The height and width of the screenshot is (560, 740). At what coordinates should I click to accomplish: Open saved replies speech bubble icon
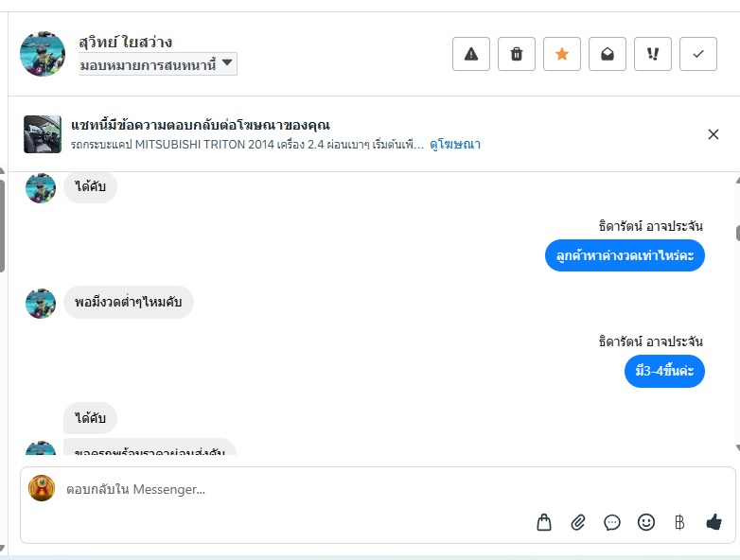[x=612, y=522]
